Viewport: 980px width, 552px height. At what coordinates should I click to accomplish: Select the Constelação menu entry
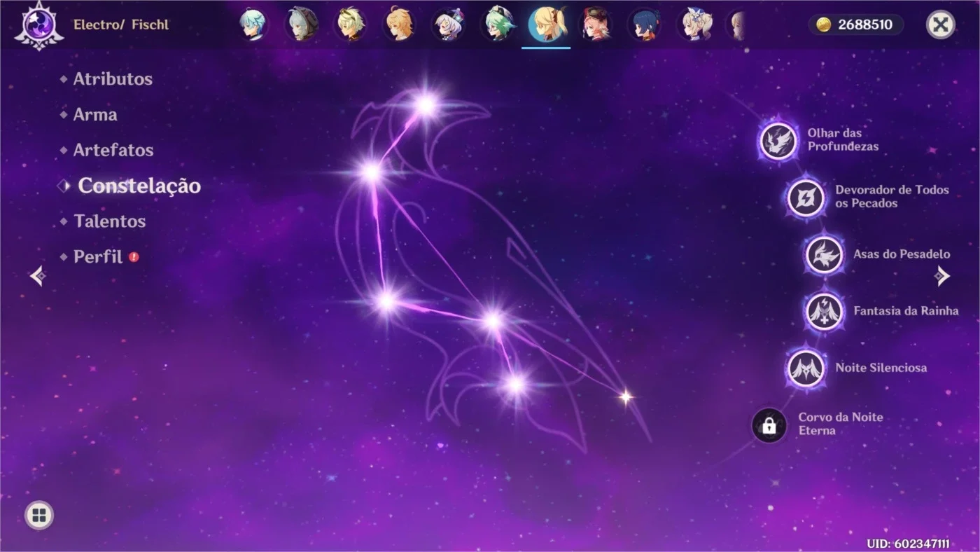click(139, 186)
